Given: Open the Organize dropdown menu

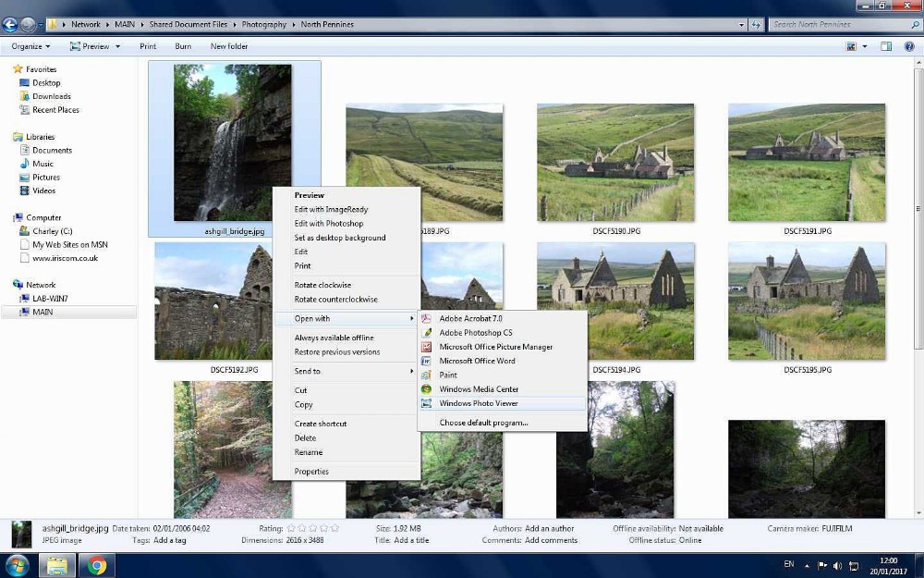Looking at the screenshot, I should click(x=30, y=46).
